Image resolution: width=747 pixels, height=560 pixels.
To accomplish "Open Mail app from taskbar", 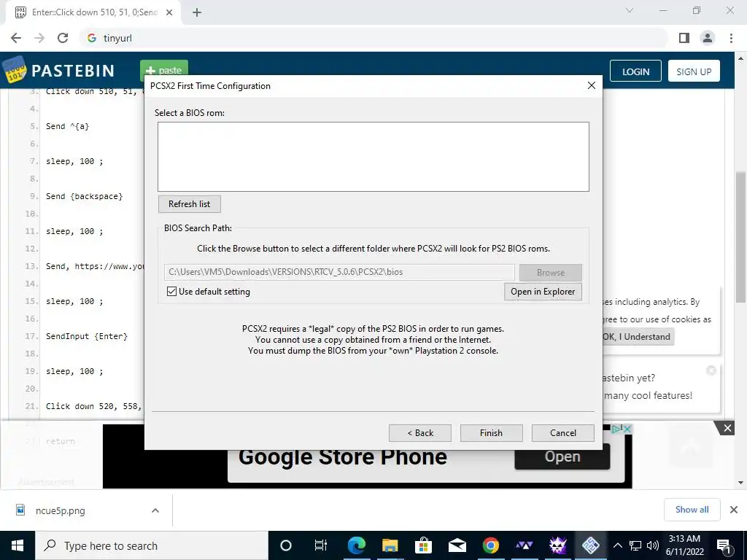I will click(457, 545).
